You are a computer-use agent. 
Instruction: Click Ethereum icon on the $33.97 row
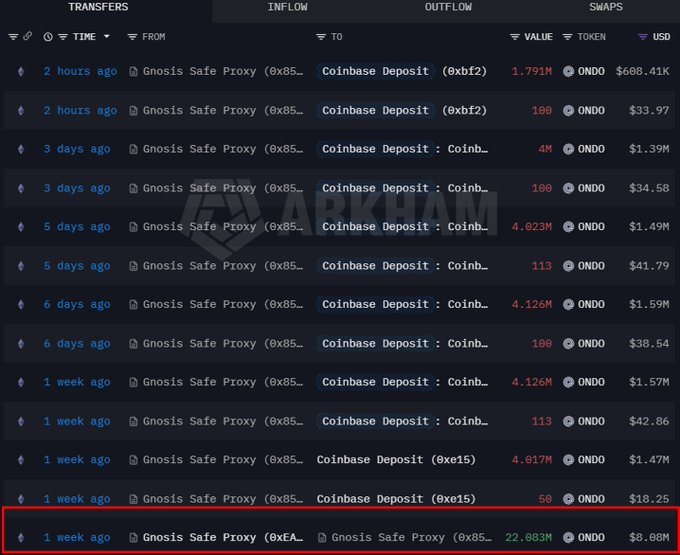[21, 111]
